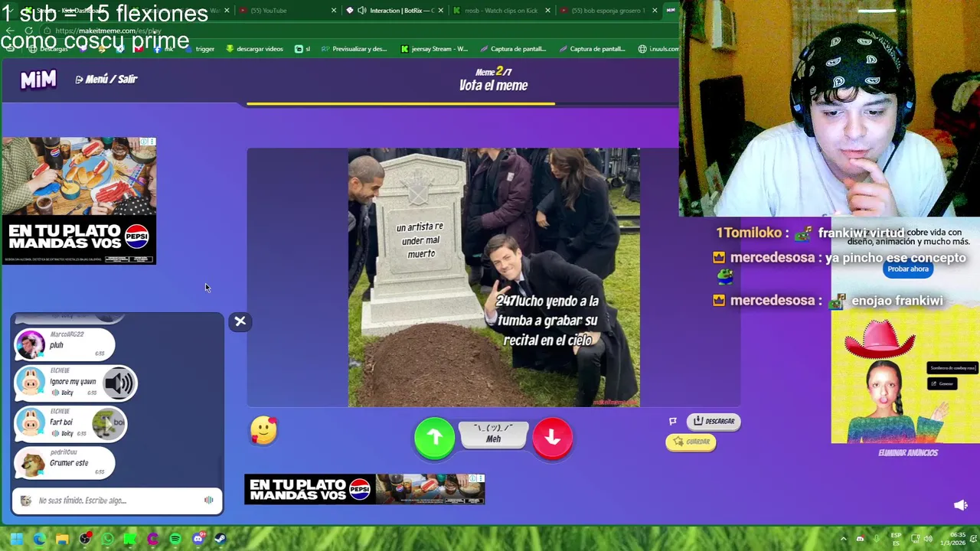
Task: Switch to the YouTube browser tab
Action: pos(285,10)
